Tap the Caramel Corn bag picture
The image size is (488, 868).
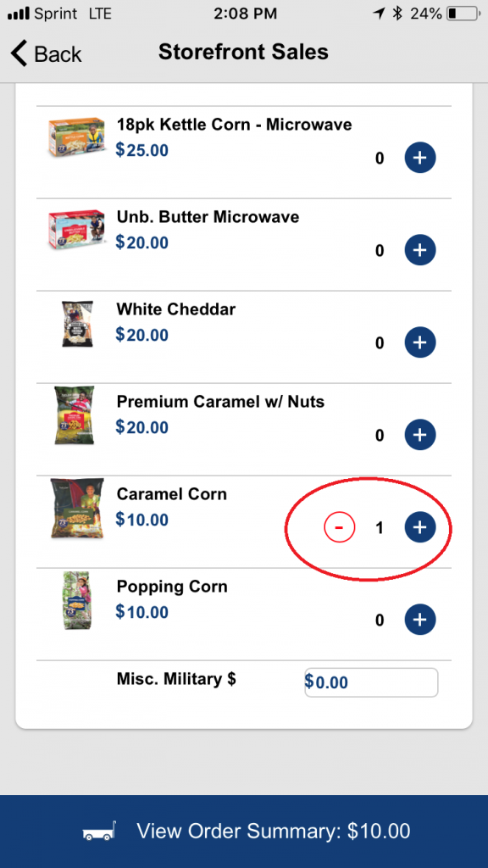pos(77,509)
